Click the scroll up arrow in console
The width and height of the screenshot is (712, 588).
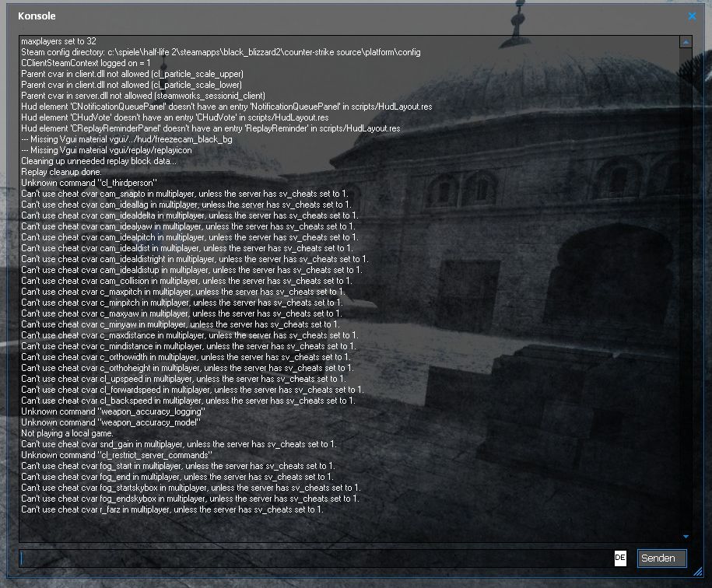pos(686,42)
